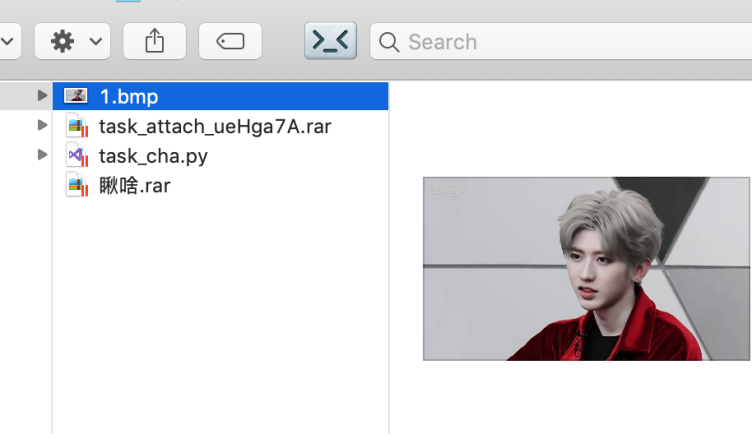Select the 瞅啥.rar file name
The width and height of the screenshot is (752, 435).
click(x=134, y=185)
